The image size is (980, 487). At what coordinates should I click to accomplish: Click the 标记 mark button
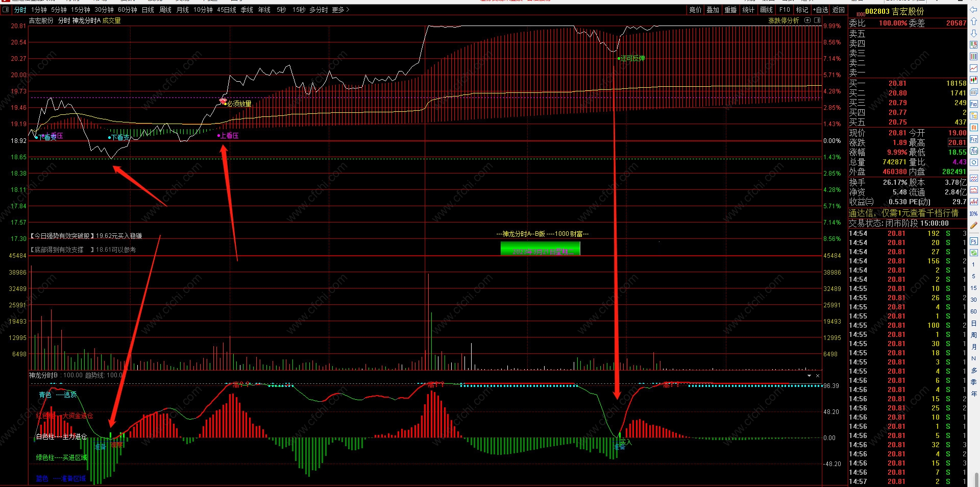pos(802,10)
